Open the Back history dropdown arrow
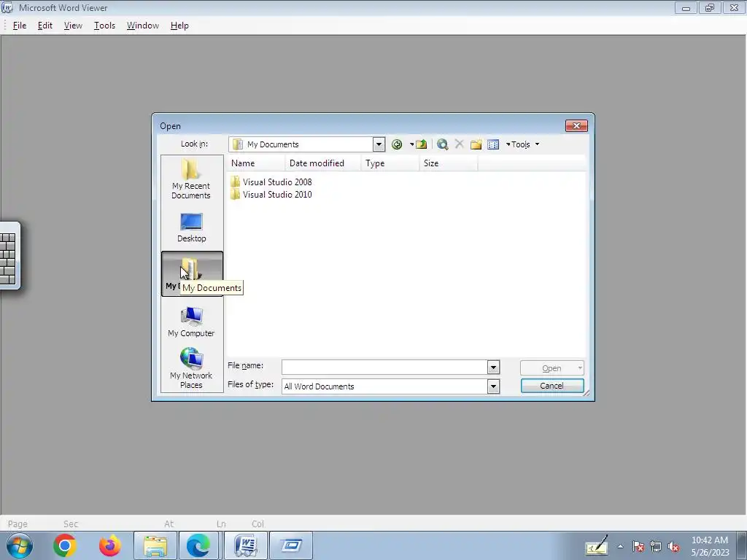 [x=411, y=144]
